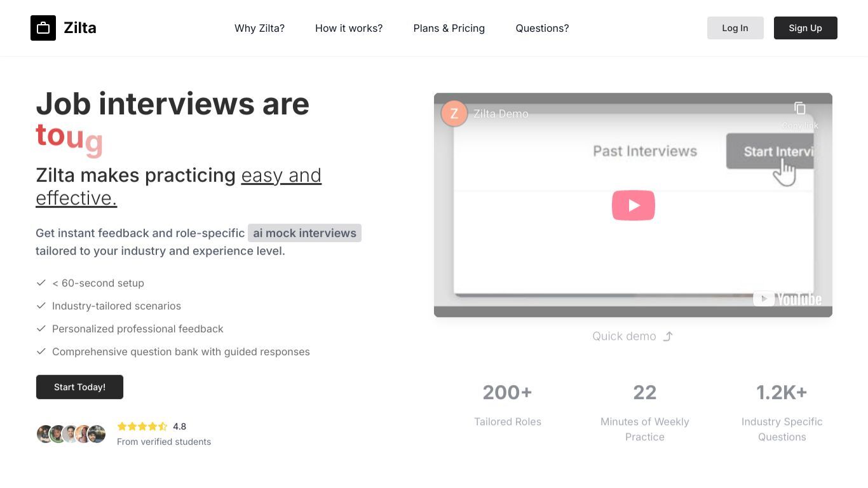Image resolution: width=868 pixels, height=488 pixels.
Task: Click the Zilta briefcase logo icon
Action: (43, 28)
